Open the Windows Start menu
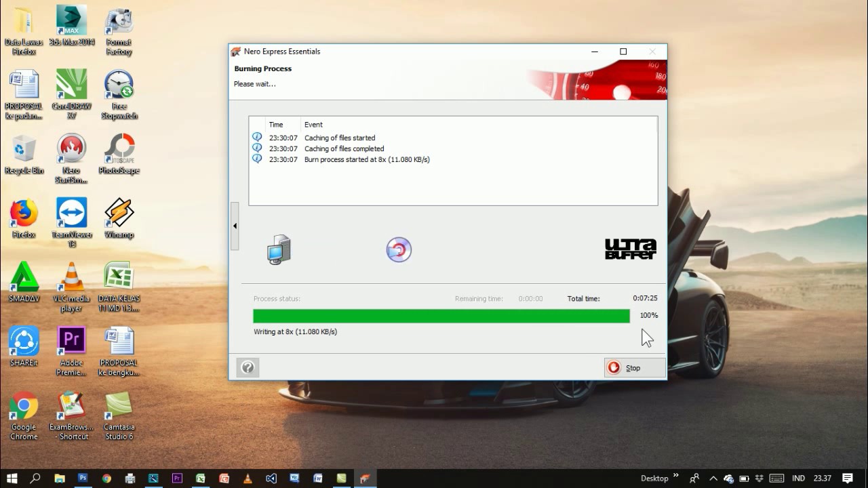This screenshot has width=868, height=488. [12, 478]
